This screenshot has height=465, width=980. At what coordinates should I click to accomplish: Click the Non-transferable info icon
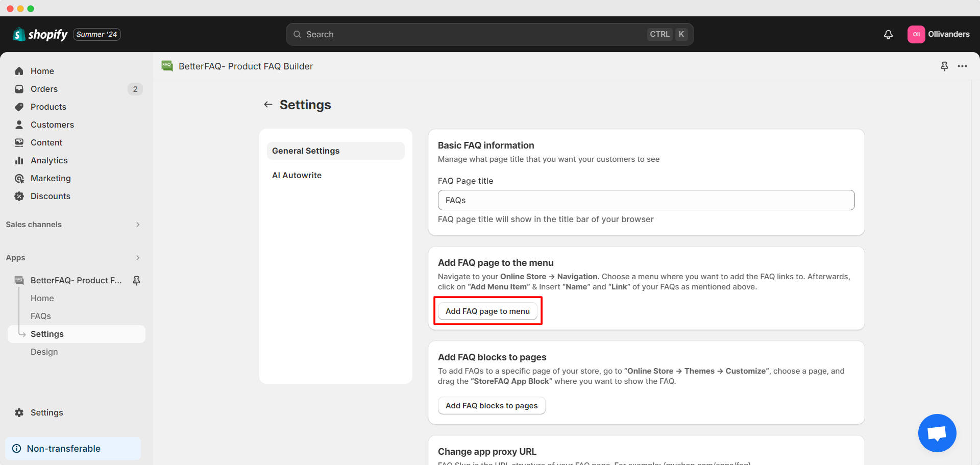(17, 449)
